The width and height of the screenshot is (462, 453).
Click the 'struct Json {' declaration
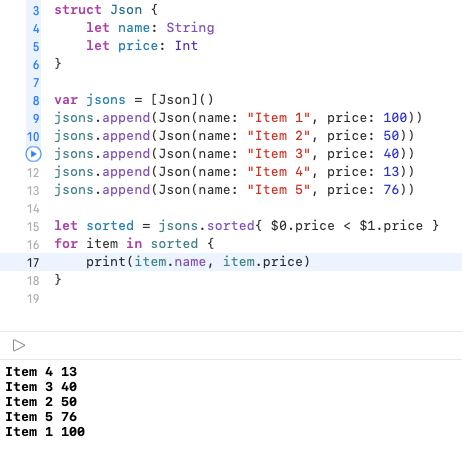pyautogui.click(x=106, y=10)
